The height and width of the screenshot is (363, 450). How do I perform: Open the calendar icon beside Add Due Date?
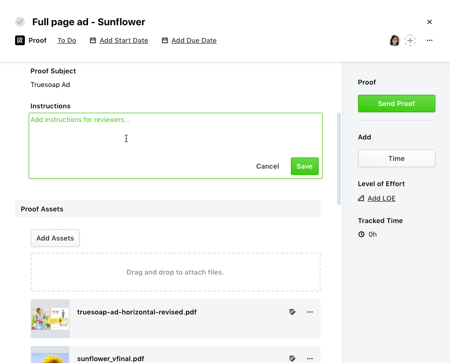point(165,40)
